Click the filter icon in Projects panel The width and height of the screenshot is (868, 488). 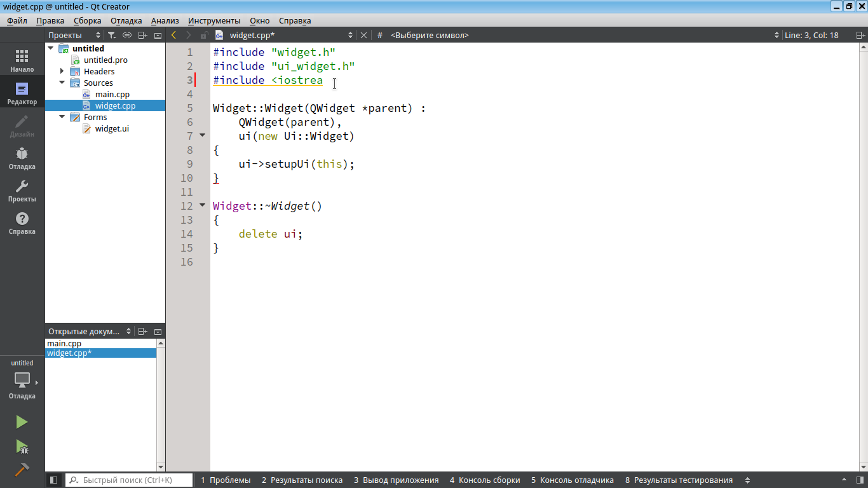click(112, 36)
